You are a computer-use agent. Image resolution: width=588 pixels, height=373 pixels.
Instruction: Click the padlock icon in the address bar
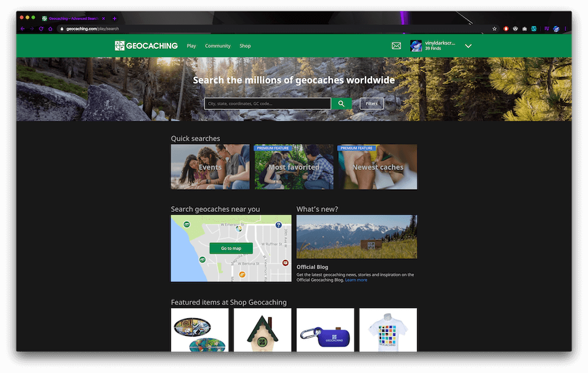(x=61, y=28)
